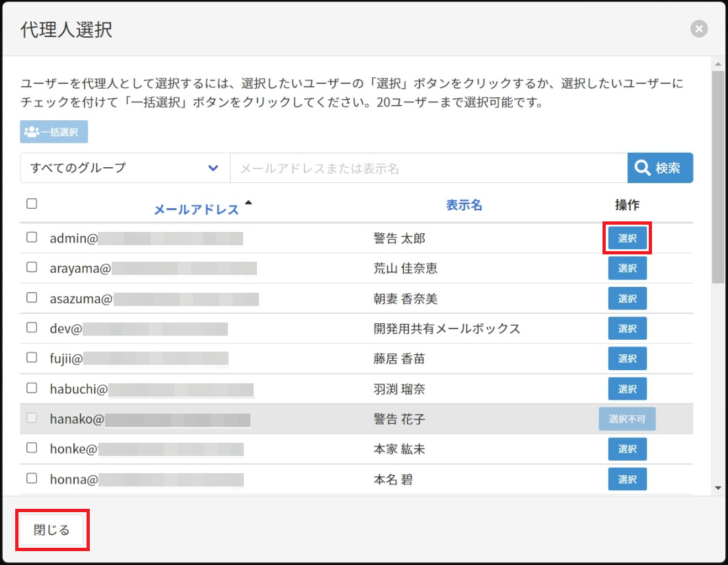
Task: Focus the email or display name search field
Action: point(428,168)
